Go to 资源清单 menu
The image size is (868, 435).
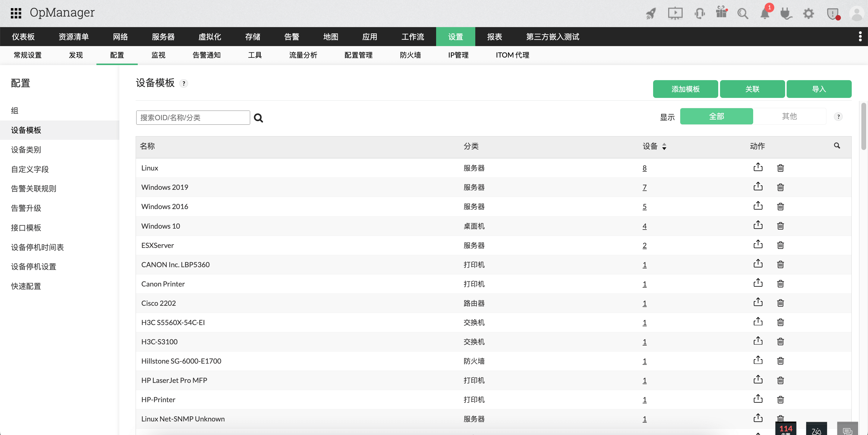[x=74, y=36]
